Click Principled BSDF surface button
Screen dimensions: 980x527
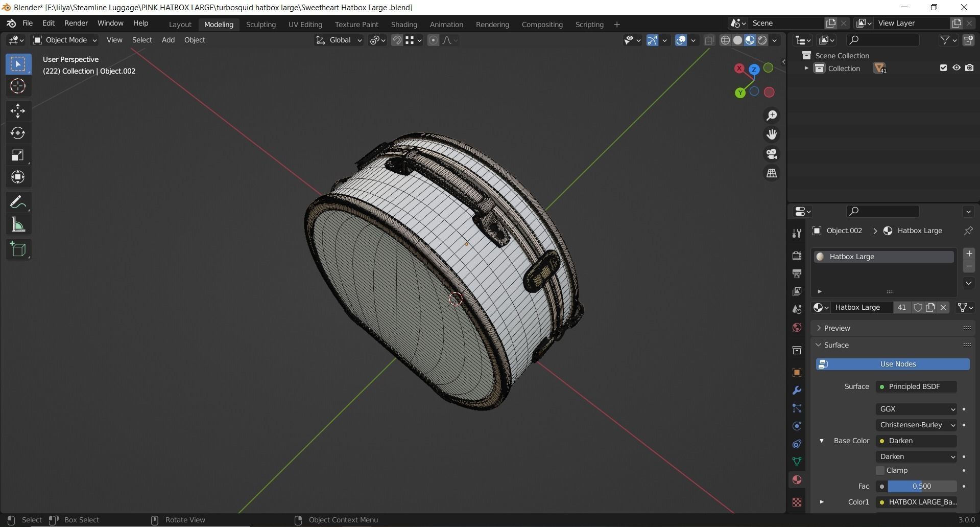[917, 386]
